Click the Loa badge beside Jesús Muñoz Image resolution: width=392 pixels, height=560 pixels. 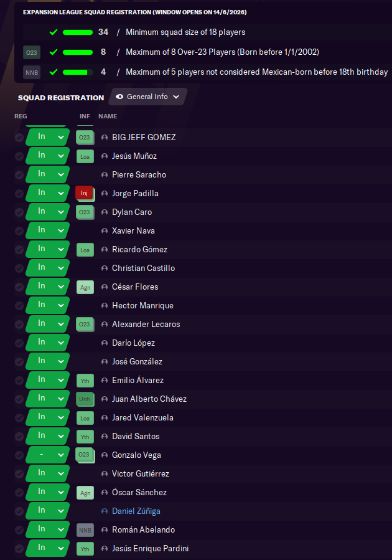(85, 156)
